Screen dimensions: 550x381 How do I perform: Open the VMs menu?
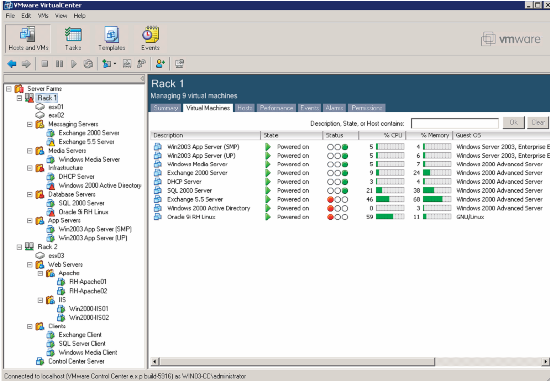point(43,16)
